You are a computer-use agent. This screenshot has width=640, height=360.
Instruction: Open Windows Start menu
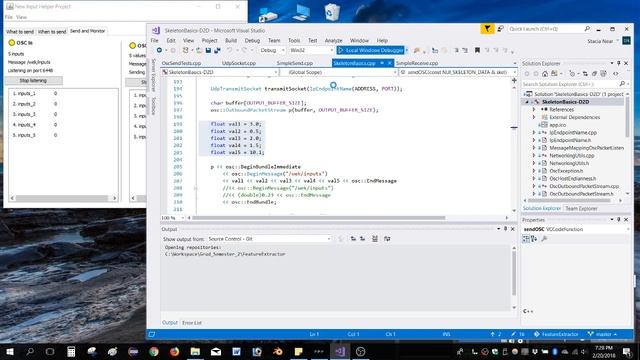click(x=10, y=351)
